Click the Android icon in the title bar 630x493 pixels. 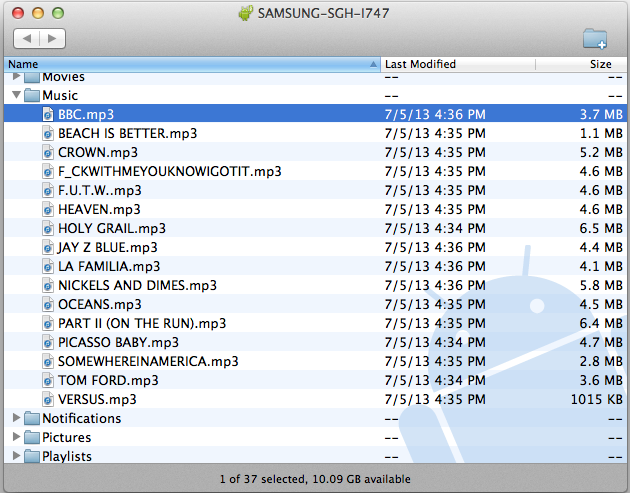(245, 13)
